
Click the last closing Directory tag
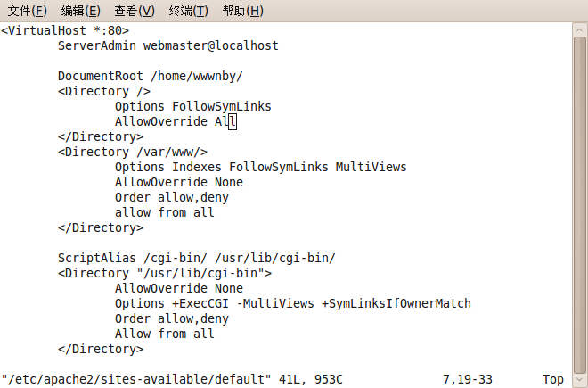[x=101, y=349]
